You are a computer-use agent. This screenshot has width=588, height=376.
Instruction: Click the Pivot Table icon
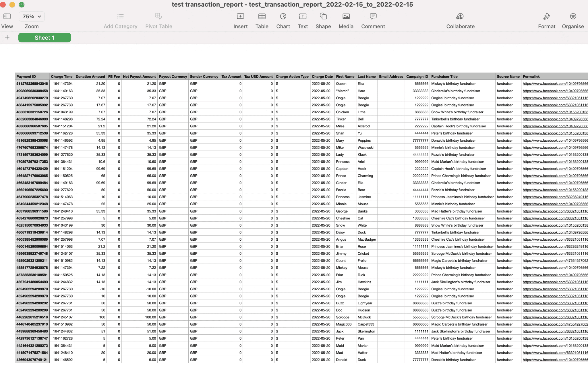[x=158, y=20]
